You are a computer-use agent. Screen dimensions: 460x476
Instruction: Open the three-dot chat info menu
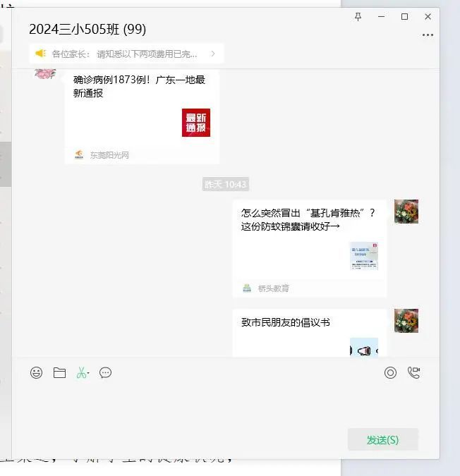[428, 35]
